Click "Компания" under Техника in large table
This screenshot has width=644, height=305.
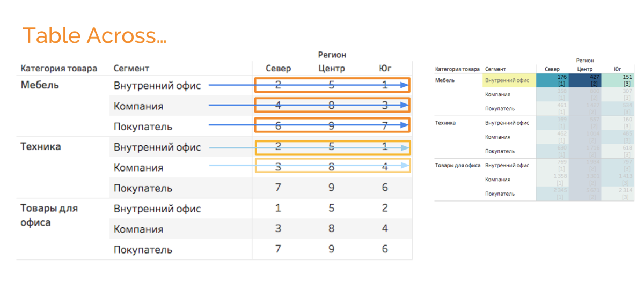(138, 167)
